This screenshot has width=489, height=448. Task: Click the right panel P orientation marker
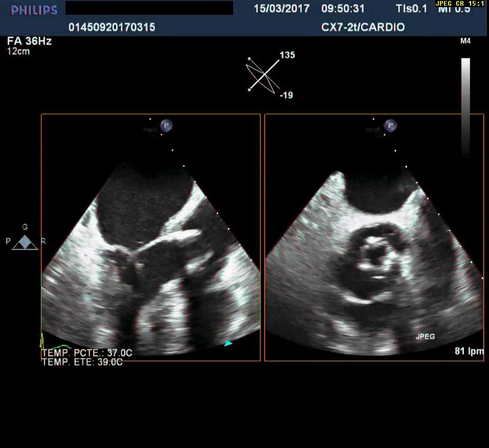[390, 125]
